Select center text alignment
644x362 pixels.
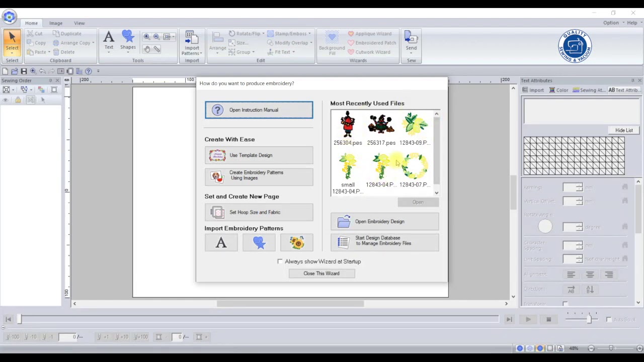point(590,275)
